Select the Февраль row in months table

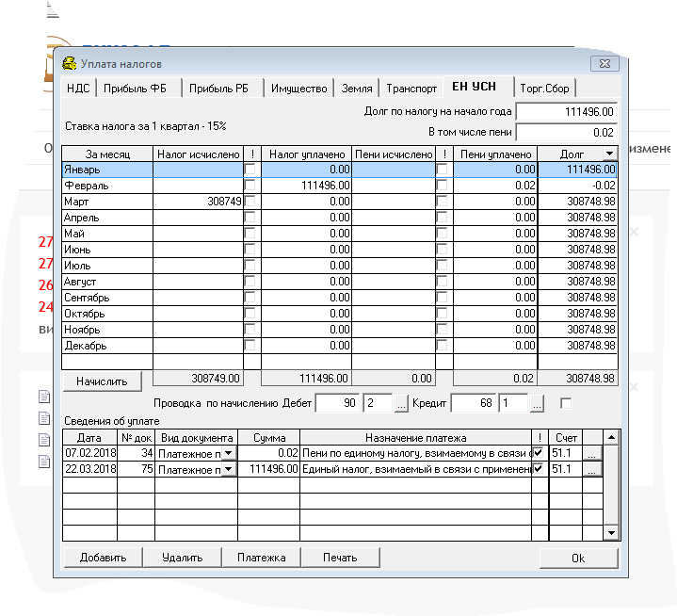105,186
